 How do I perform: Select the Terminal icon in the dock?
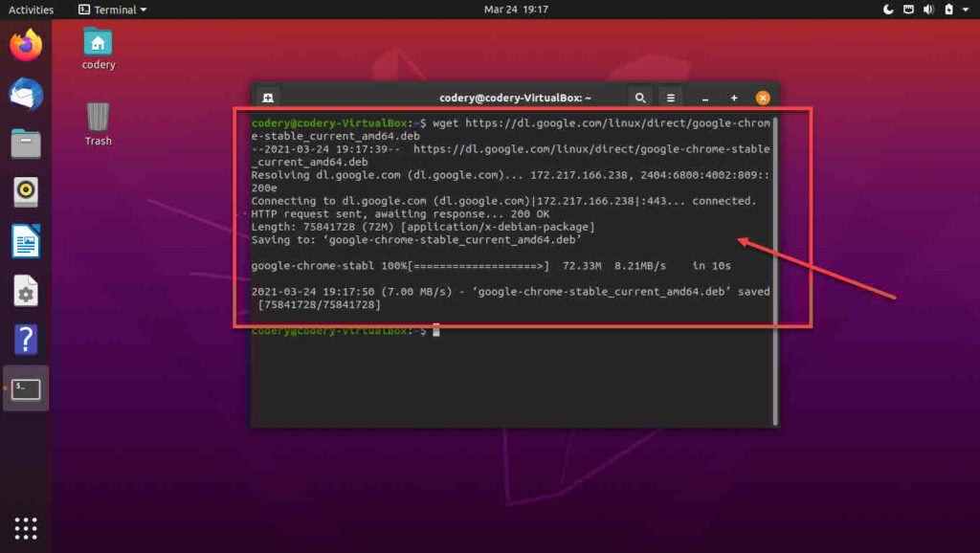click(26, 388)
